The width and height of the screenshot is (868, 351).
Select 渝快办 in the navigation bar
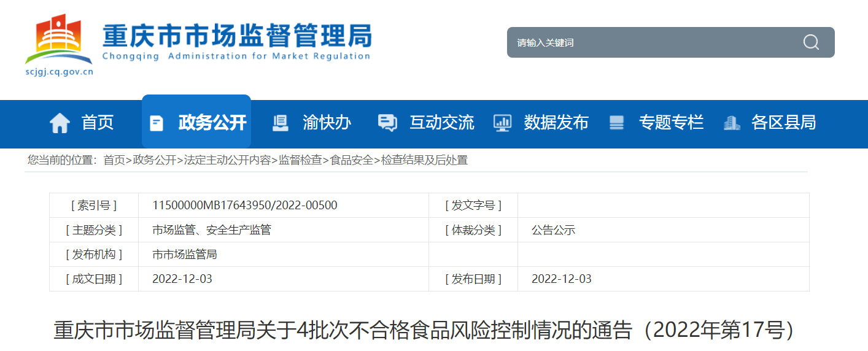tap(327, 123)
